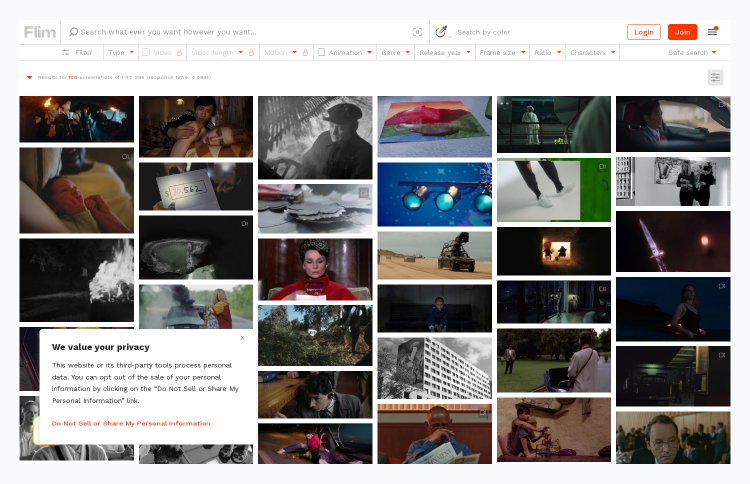Click the Flim logo
Screen dimensions: 750x484
pyautogui.click(x=40, y=32)
